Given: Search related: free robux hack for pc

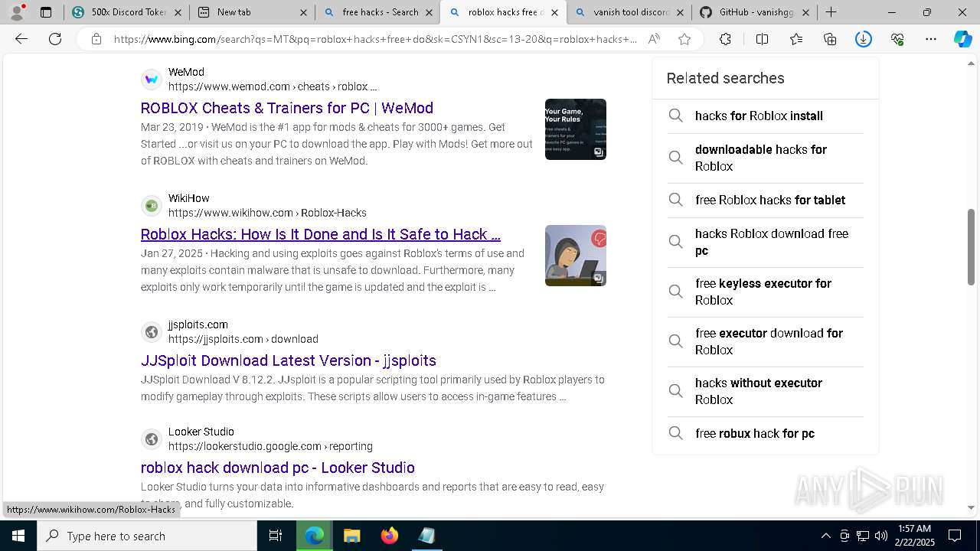Looking at the screenshot, I should tap(766, 433).
